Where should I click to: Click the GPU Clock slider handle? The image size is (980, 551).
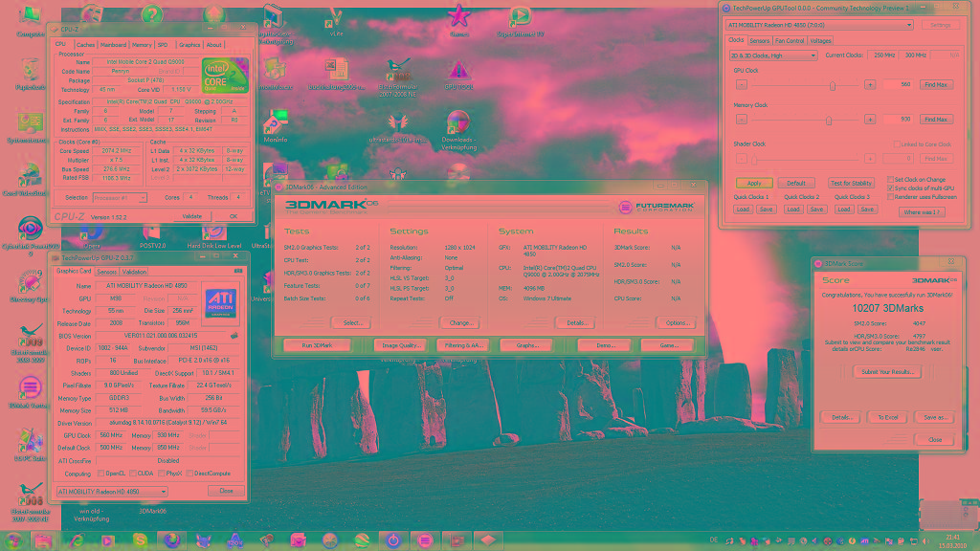(x=833, y=85)
